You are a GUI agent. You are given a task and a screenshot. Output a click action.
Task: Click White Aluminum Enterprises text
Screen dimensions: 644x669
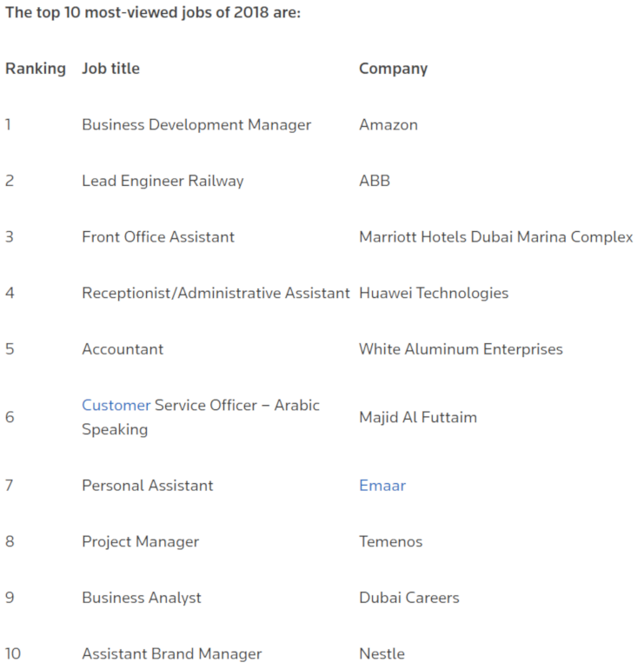click(461, 349)
